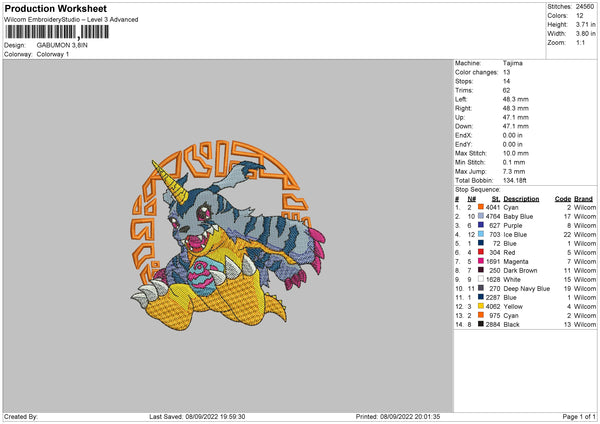Click the 'Page 1 of 1' footer text

click(x=579, y=416)
